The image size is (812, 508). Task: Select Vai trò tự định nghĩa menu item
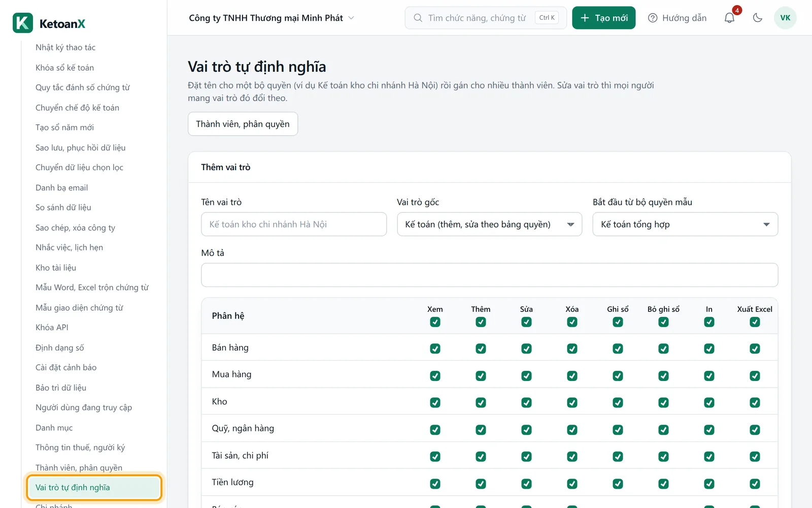[x=94, y=487]
